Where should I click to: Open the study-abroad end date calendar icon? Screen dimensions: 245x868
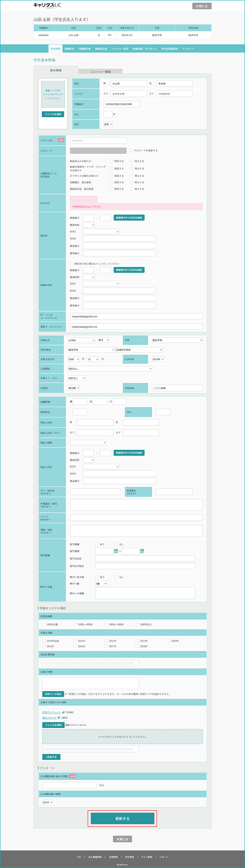click(142, 551)
